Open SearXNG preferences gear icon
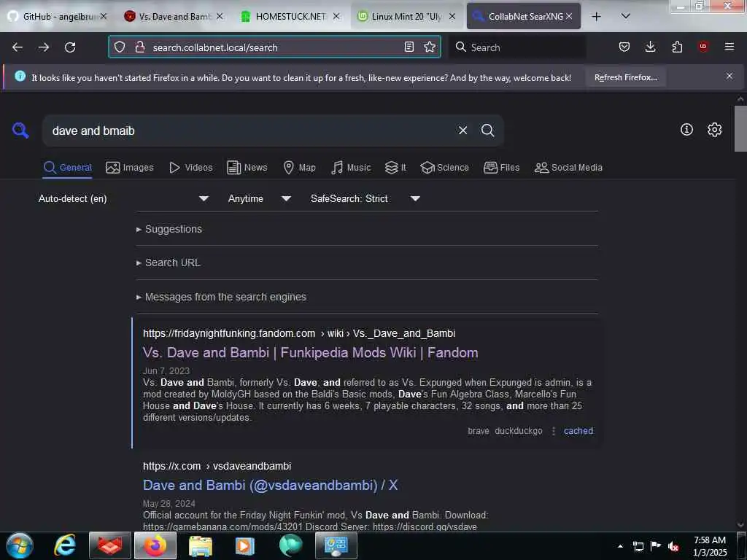The image size is (747, 560). pos(714,130)
